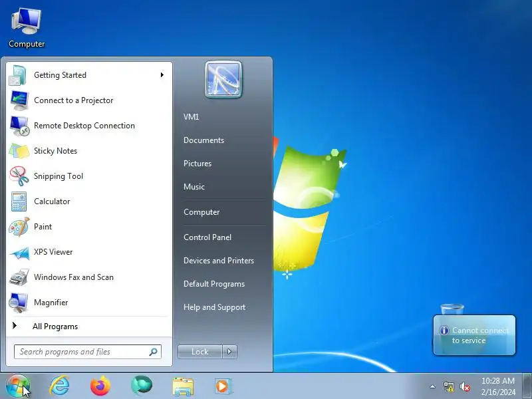Launch Windows Media Player taskbar icon
Screen dimensions: 532x399
click(223, 386)
